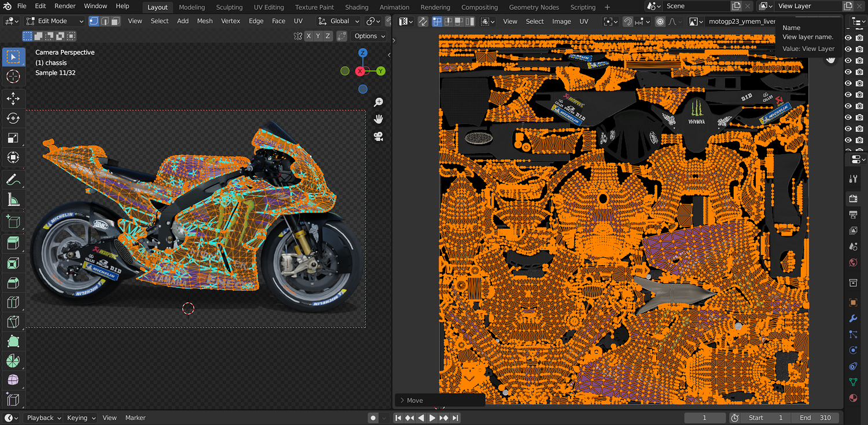Image resolution: width=868 pixels, height=425 pixels.
Task: Open the Mesh menu
Action: tap(205, 21)
